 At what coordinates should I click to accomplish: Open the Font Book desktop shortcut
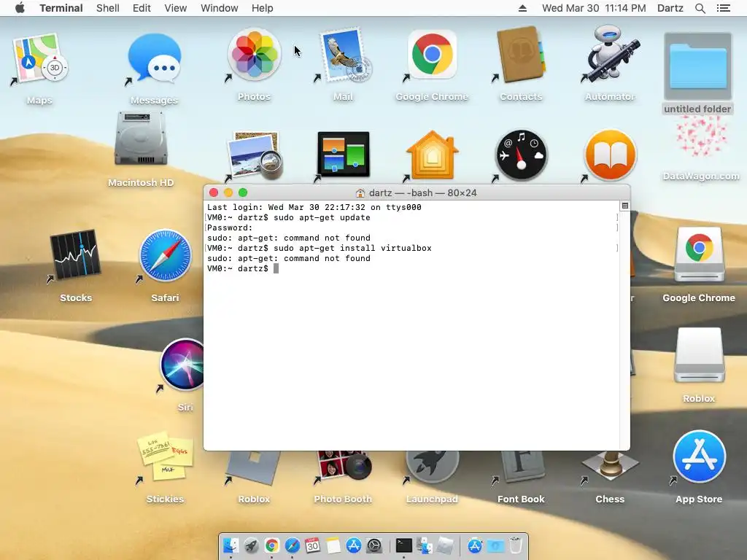click(521, 467)
